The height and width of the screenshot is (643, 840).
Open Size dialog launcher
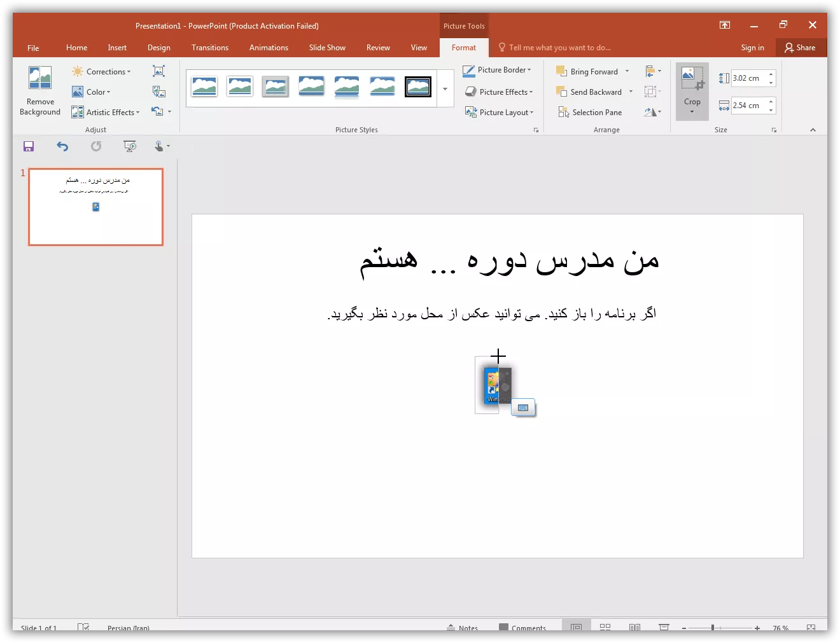pos(774,130)
